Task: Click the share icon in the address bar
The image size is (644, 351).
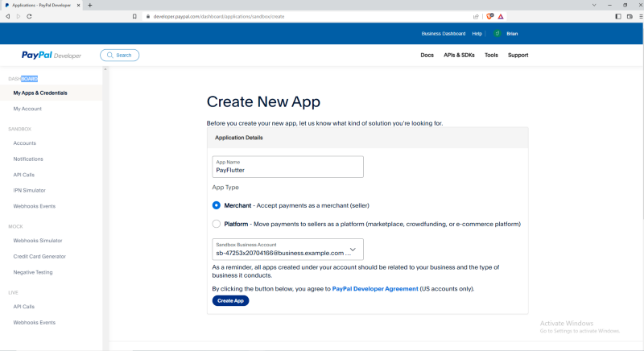Action: [x=476, y=16]
